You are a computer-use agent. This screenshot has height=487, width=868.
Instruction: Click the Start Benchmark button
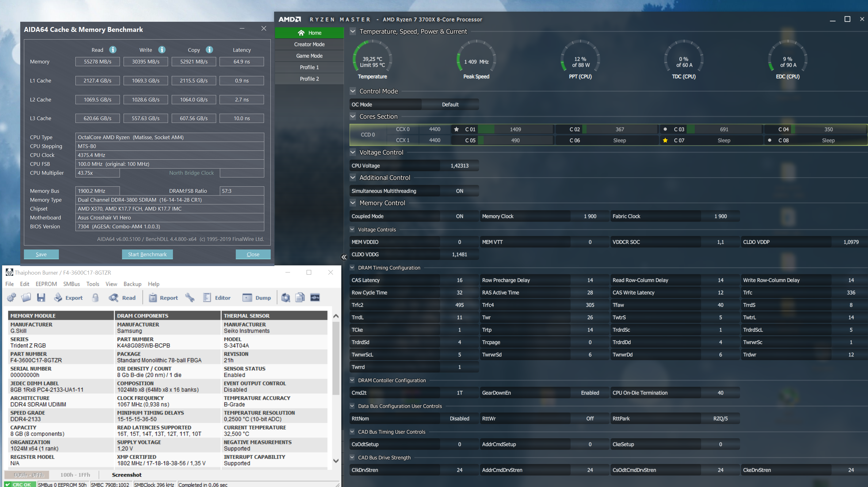(x=147, y=254)
